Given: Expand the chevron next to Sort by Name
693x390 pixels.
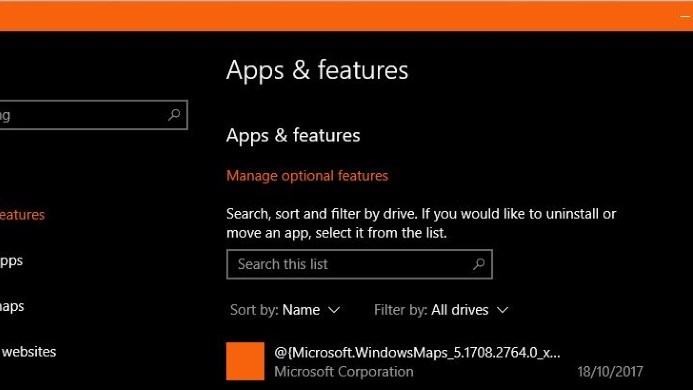Looking at the screenshot, I should pos(334,310).
